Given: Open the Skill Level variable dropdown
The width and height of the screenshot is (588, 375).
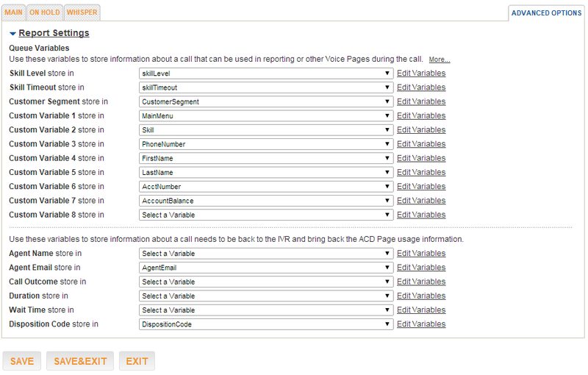Looking at the screenshot, I should [266, 74].
